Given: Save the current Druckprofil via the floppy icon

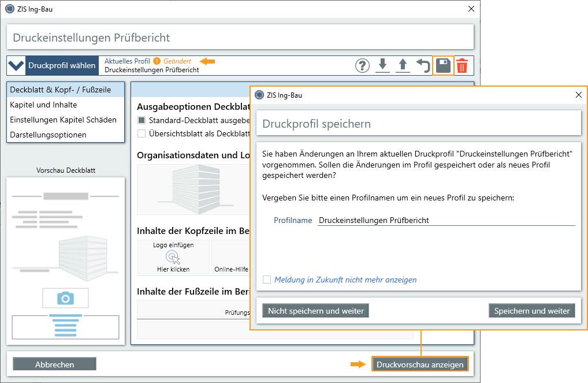Looking at the screenshot, I should point(442,65).
